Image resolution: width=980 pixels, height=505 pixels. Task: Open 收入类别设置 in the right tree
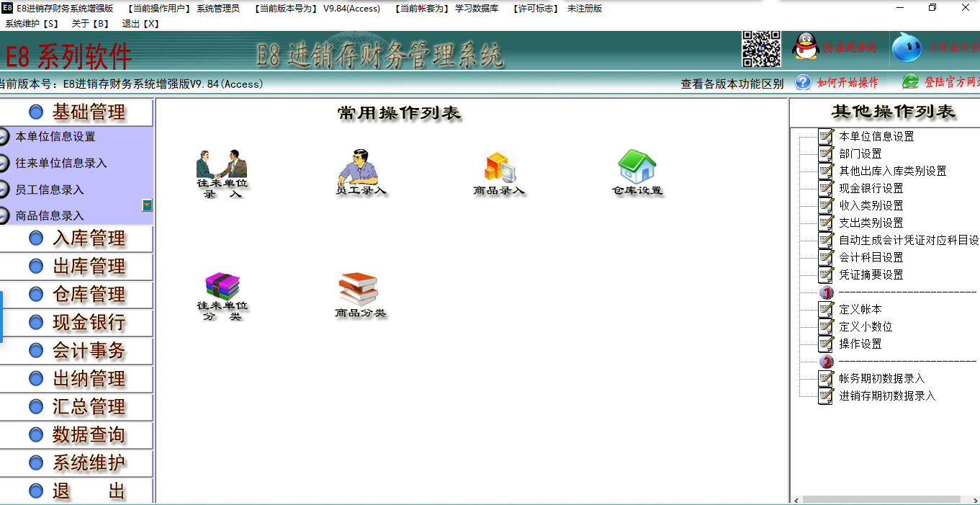pos(871,205)
